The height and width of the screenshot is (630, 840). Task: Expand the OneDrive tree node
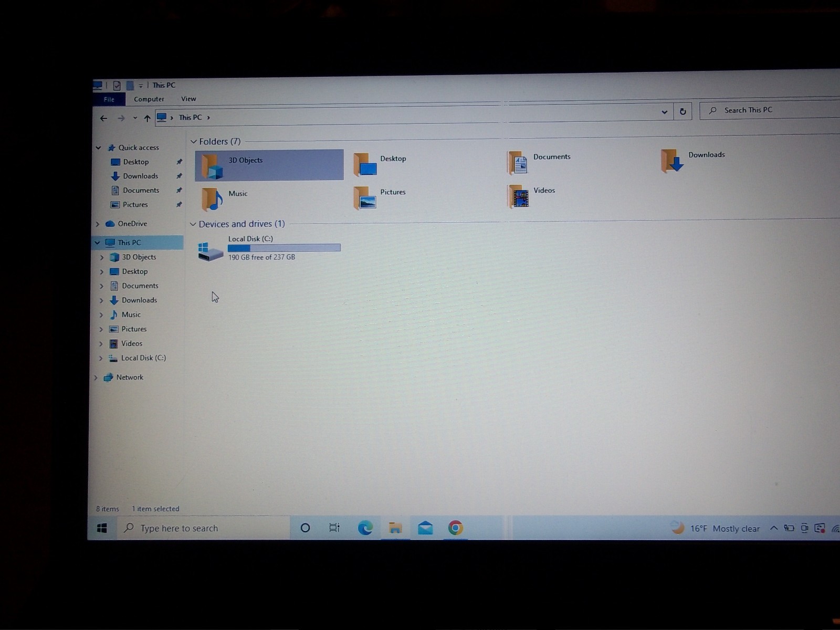97,224
